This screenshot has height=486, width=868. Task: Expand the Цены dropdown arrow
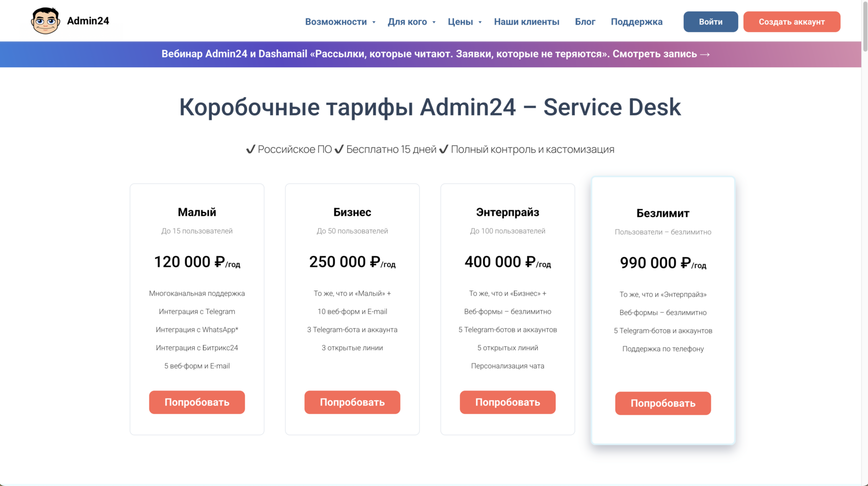point(480,22)
